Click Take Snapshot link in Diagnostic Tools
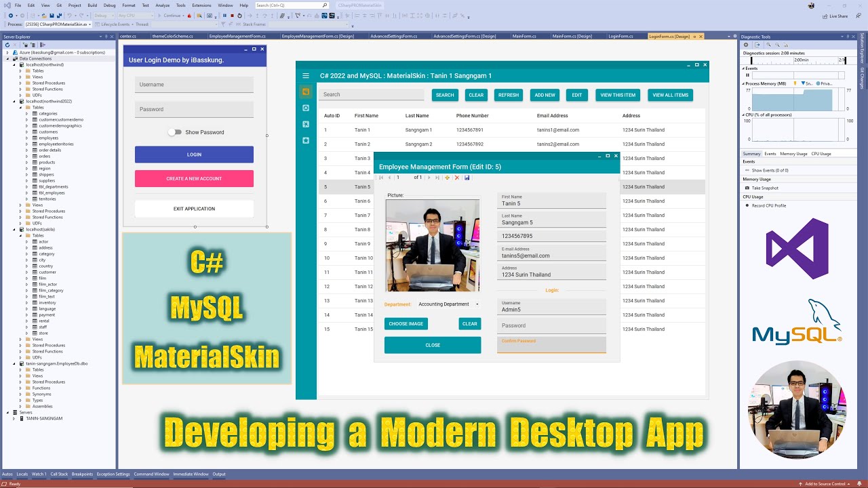The height and width of the screenshot is (488, 868). click(x=765, y=188)
